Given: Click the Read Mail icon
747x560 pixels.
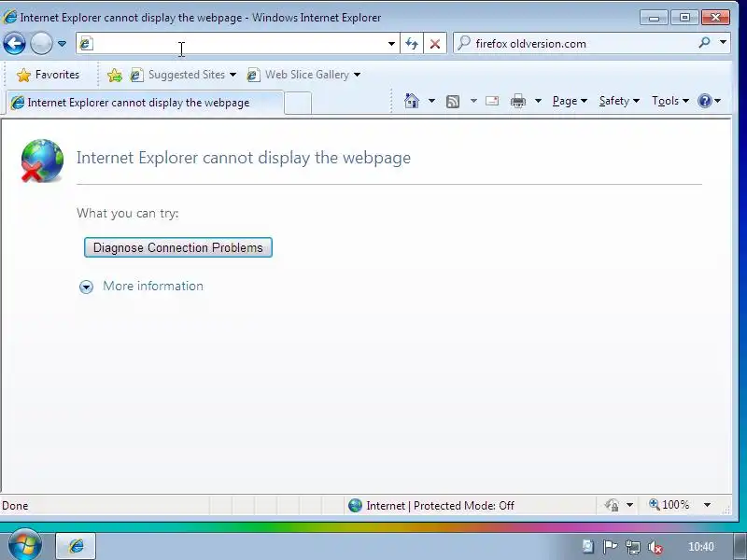Looking at the screenshot, I should 492,101.
